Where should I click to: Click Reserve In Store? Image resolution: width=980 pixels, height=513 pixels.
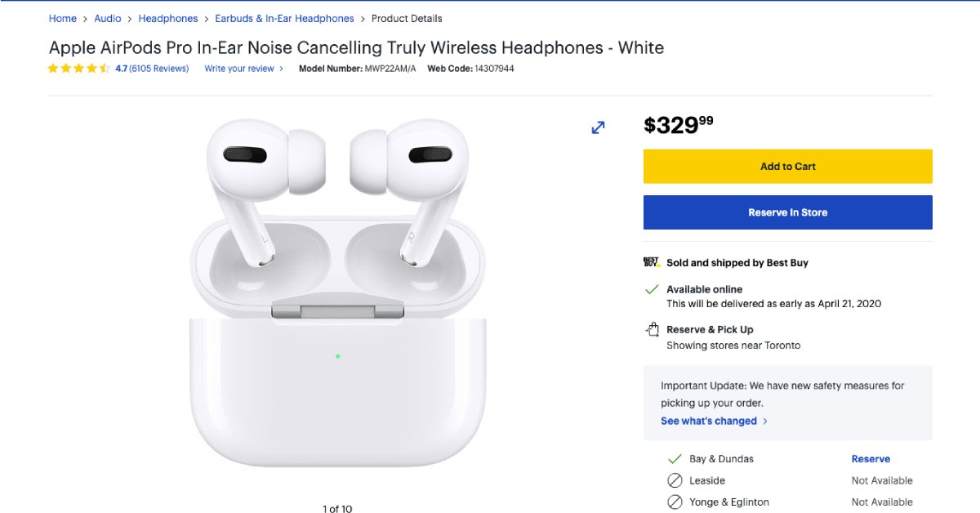click(787, 212)
